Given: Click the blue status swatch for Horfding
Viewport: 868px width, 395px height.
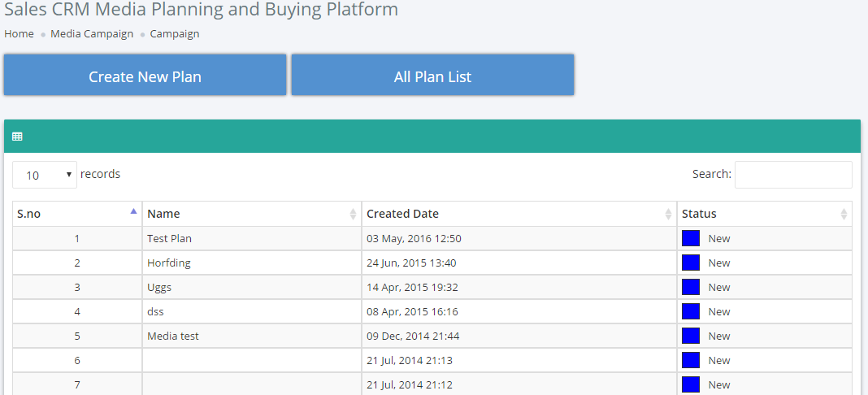Looking at the screenshot, I should [x=691, y=263].
